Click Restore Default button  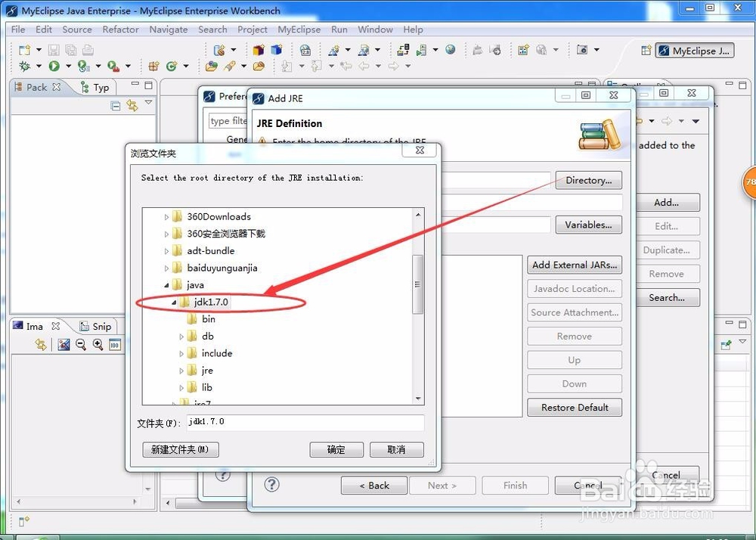[x=575, y=408]
